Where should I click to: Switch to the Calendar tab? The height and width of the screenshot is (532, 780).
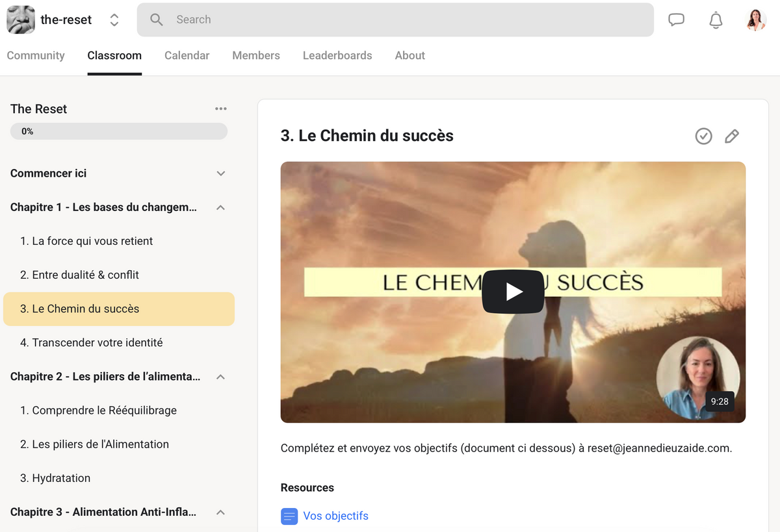coord(187,56)
